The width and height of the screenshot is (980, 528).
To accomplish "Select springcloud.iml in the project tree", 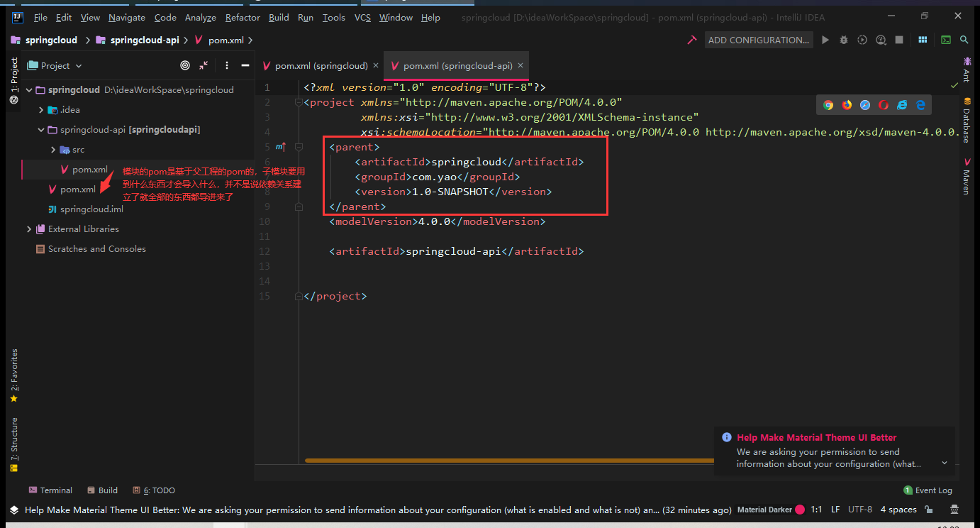I will click(91, 209).
